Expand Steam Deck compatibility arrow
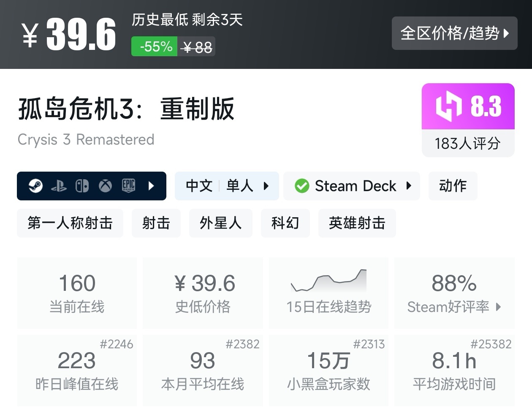 click(x=409, y=186)
